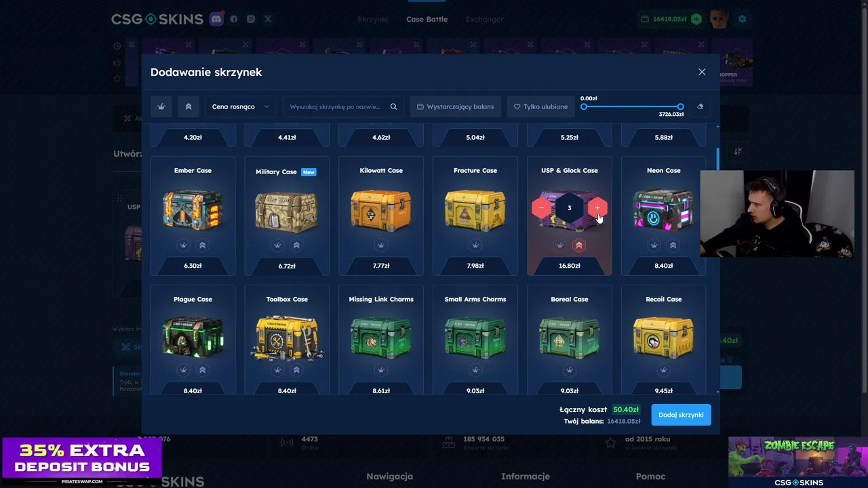Close the Dodawanie skrzynek dialog
Viewport: 868px width, 488px height.
702,72
